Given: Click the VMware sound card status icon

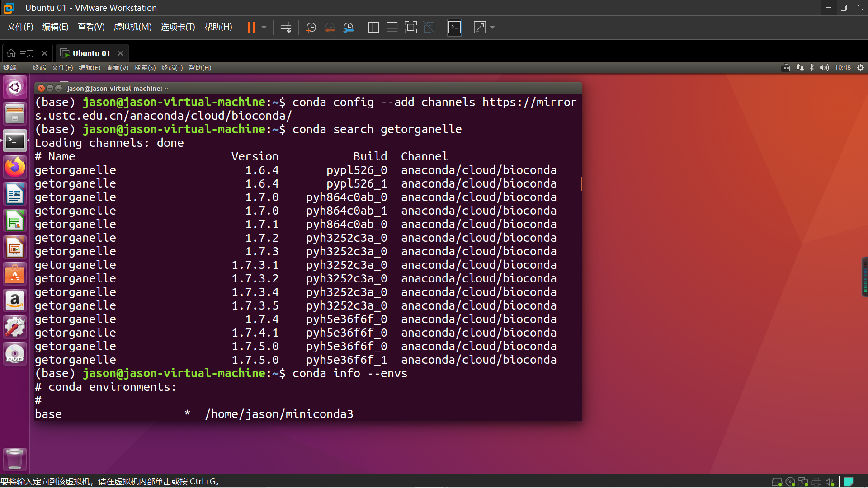Looking at the screenshot, I should point(830,482).
